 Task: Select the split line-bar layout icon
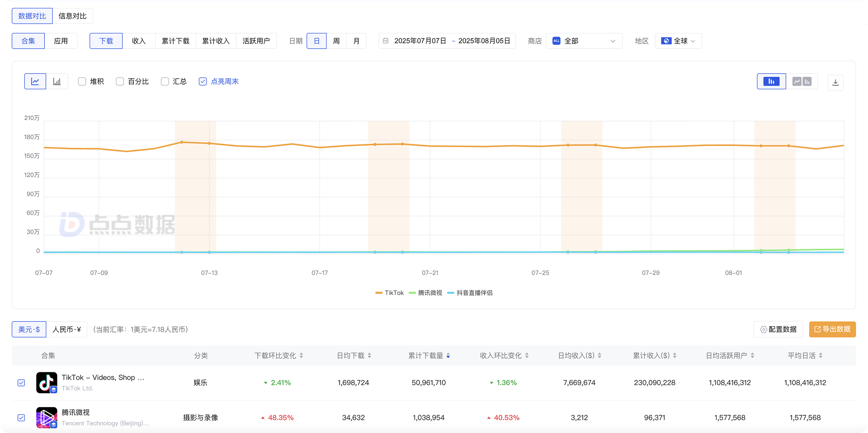point(802,81)
